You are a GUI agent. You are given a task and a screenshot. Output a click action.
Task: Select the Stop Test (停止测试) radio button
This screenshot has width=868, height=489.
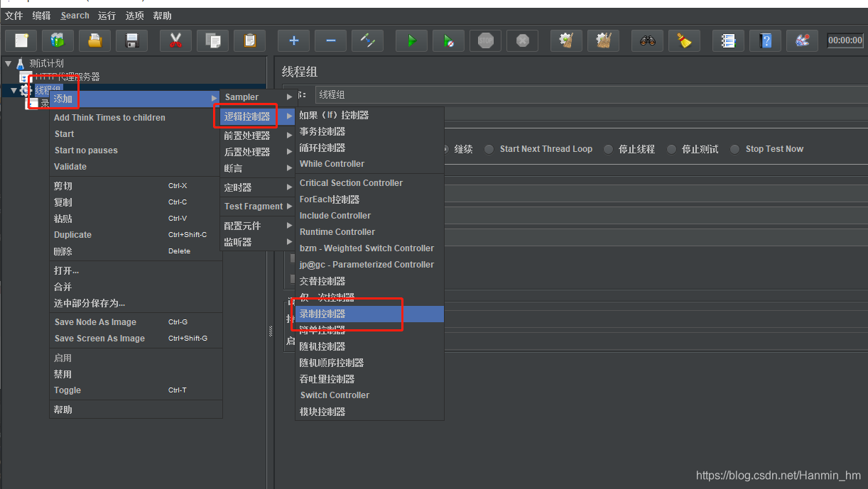coord(671,149)
